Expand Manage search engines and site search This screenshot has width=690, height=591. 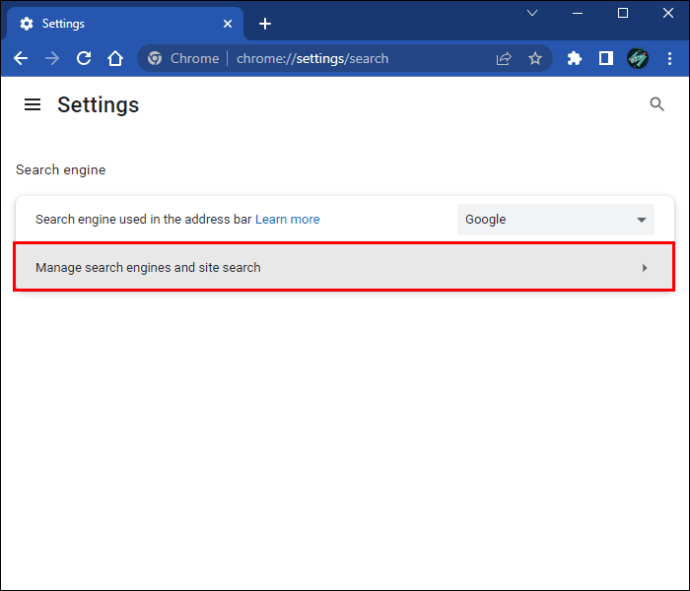tap(344, 267)
